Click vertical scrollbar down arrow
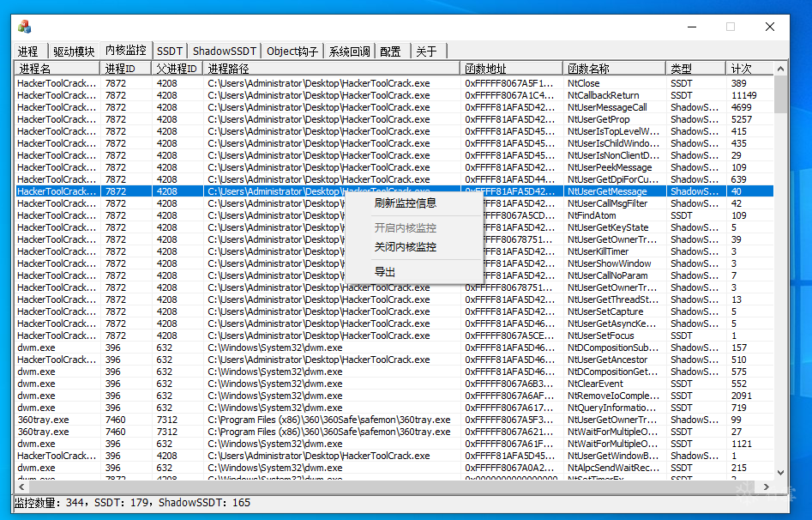Screen dimensions: 812x520 (780, 473)
